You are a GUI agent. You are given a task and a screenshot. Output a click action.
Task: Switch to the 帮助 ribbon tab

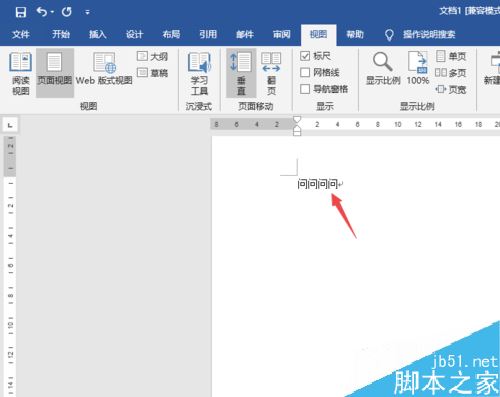[355, 34]
